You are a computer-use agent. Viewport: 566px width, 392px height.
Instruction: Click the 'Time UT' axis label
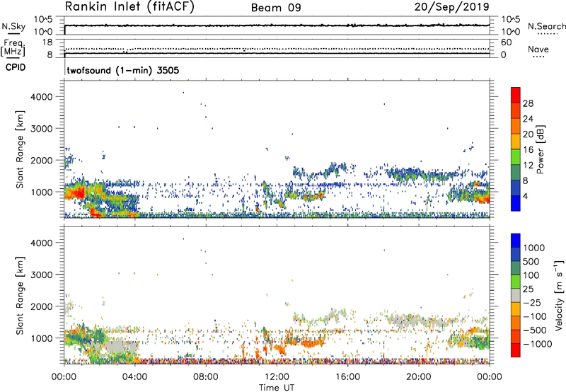[x=277, y=388]
